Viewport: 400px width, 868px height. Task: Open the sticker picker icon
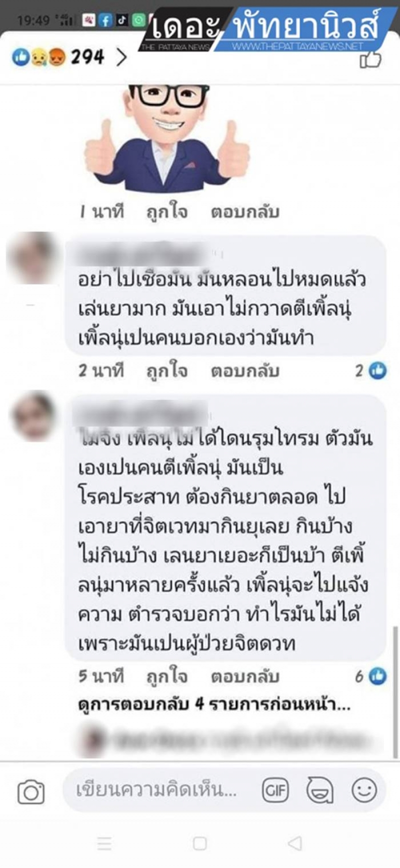tap(320, 790)
